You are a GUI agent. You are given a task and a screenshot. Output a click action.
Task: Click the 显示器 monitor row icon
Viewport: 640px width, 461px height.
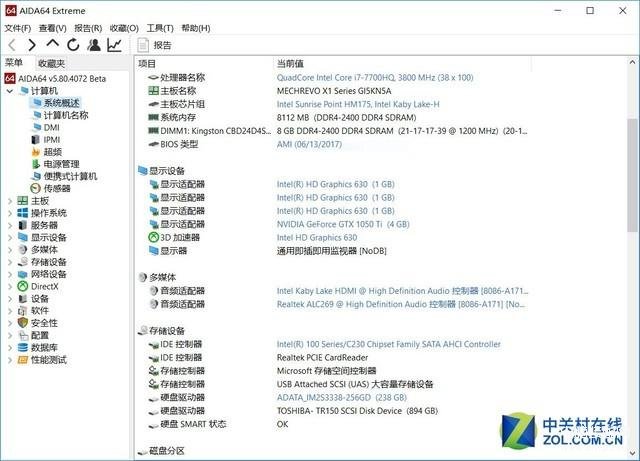[x=153, y=251]
